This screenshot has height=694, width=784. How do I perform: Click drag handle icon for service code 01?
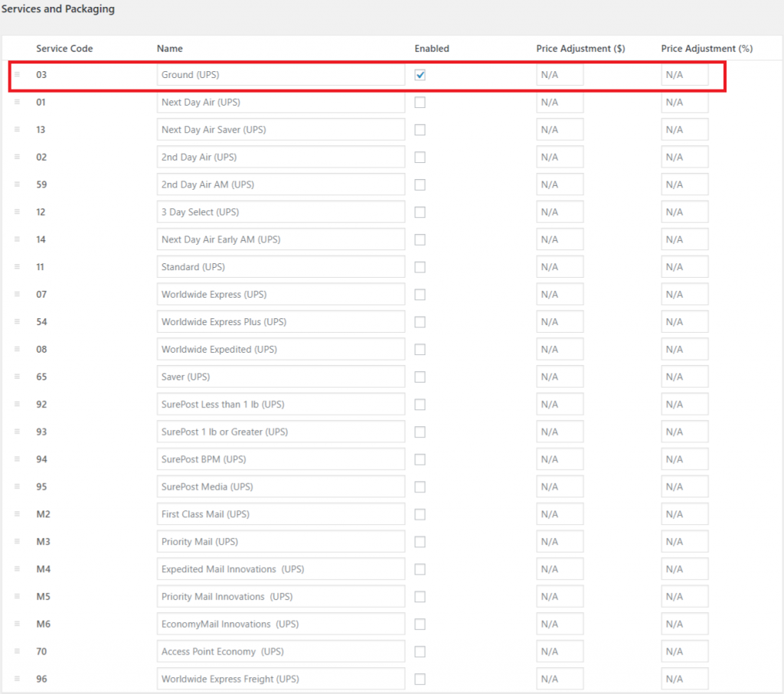17,102
